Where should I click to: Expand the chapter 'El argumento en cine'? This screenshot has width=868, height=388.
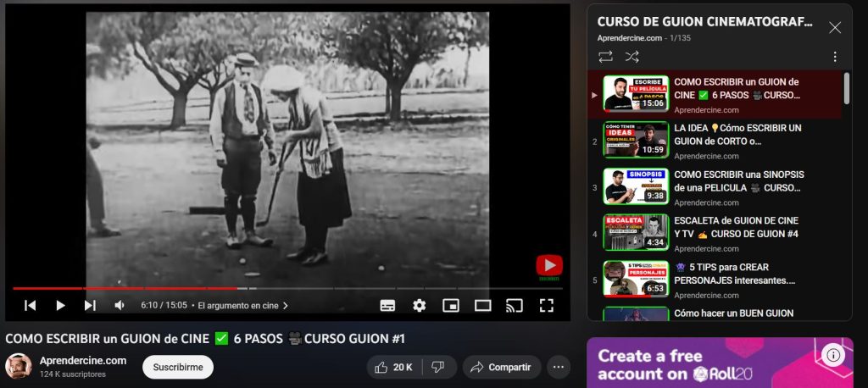243,306
